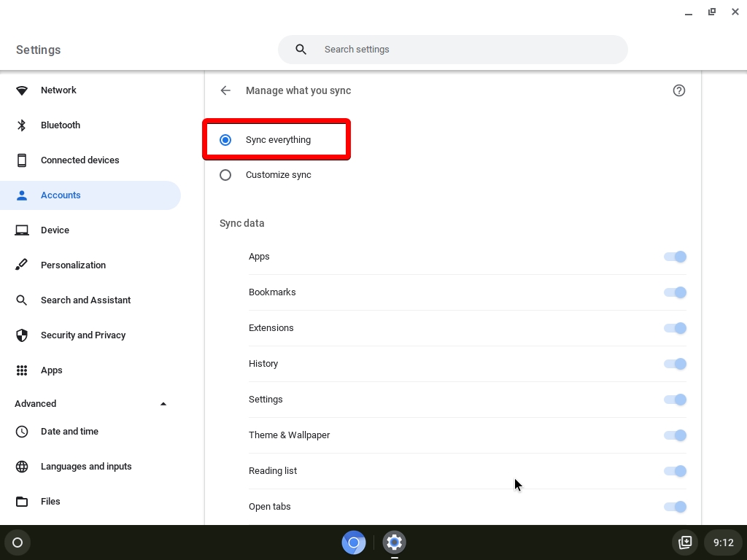
Task: Toggle off Theme & Wallpaper sync
Action: click(x=675, y=435)
